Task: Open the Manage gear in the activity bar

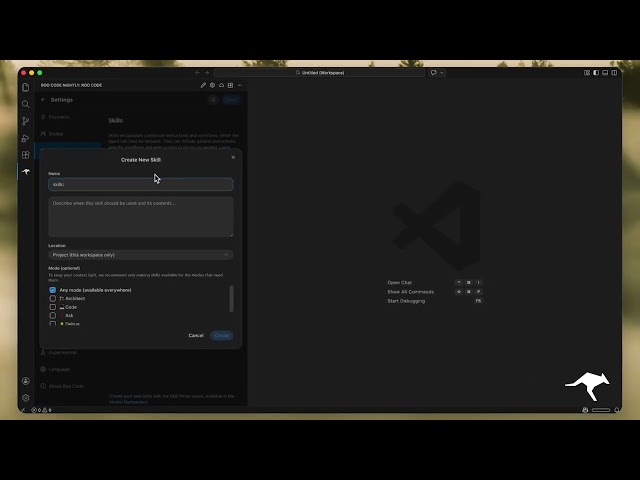Action: pyautogui.click(x=26, y=398)
